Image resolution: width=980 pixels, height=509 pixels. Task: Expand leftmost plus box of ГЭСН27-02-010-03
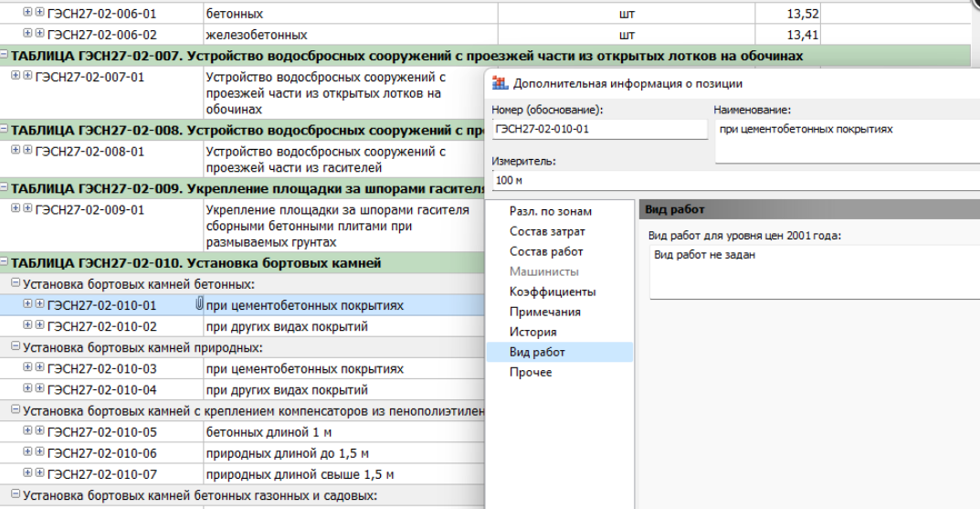coord(27,367)
